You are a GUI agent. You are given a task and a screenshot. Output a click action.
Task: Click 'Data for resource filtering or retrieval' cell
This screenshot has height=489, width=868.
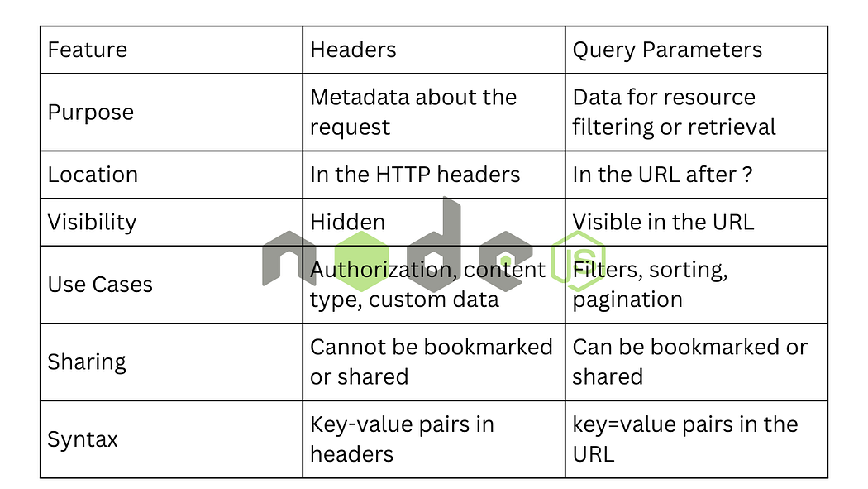674,113
